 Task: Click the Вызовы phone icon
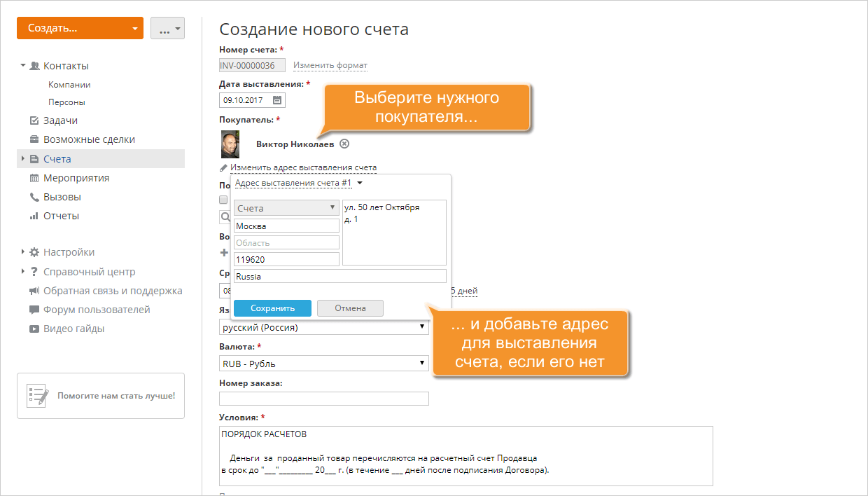pyautogui.click(x=34, y=197)
